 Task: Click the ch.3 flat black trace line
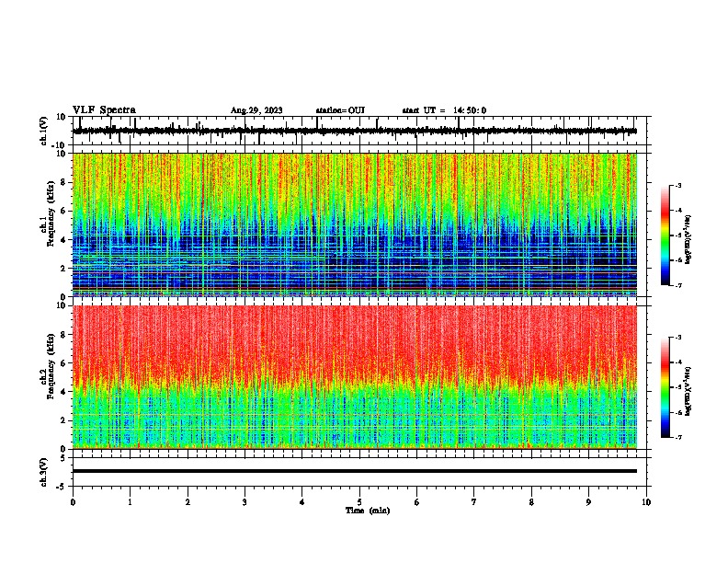pyautogui.click(x=355, y=471)
